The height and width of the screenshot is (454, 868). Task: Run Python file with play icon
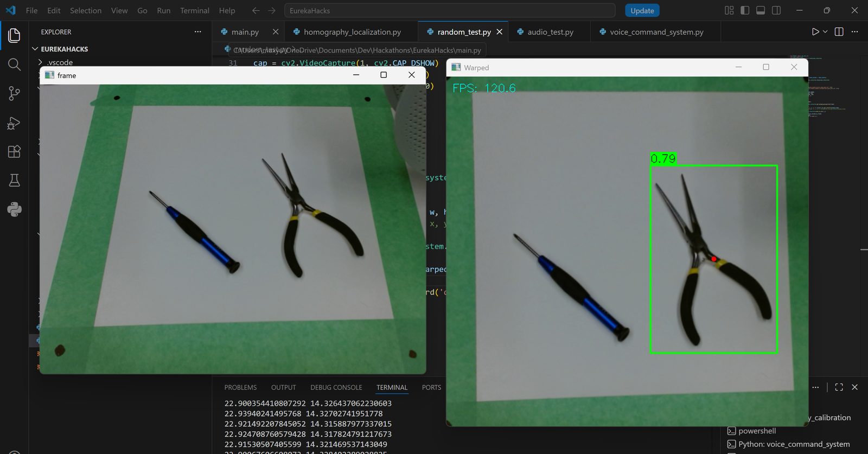click(x=815, y=31)
